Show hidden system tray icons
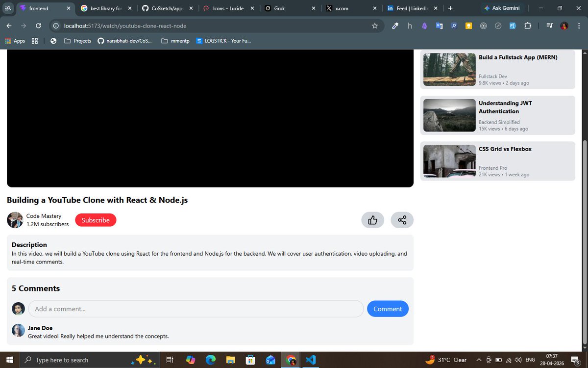Image resolution: width=588 pixels, height=368 pixels. pyautogui.click(x=479, y=360)
